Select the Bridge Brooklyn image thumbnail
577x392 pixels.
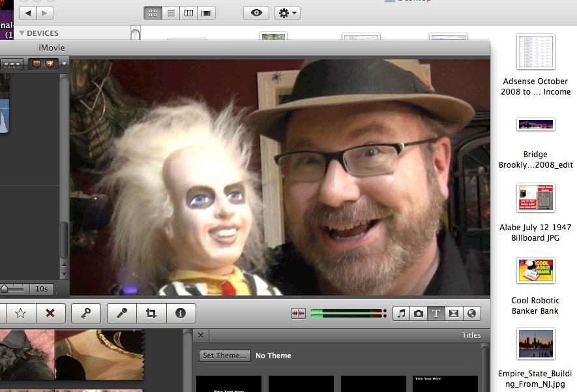(535, 125)
